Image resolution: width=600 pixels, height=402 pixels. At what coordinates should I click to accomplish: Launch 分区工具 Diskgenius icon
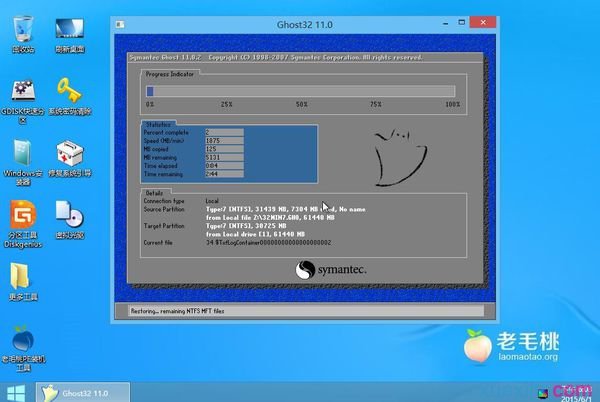[x=23, y=224]
